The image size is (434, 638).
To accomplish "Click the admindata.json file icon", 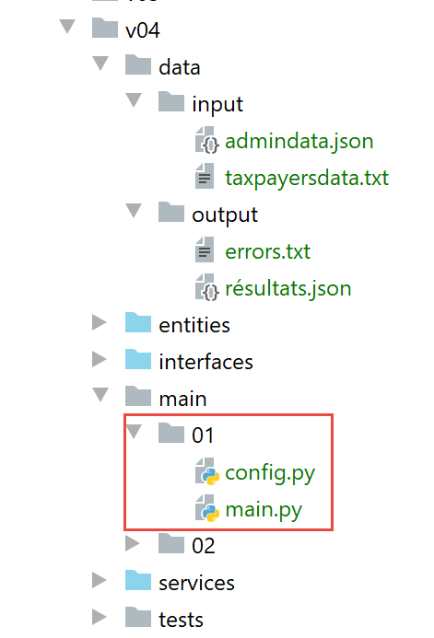I will point(207,140).
